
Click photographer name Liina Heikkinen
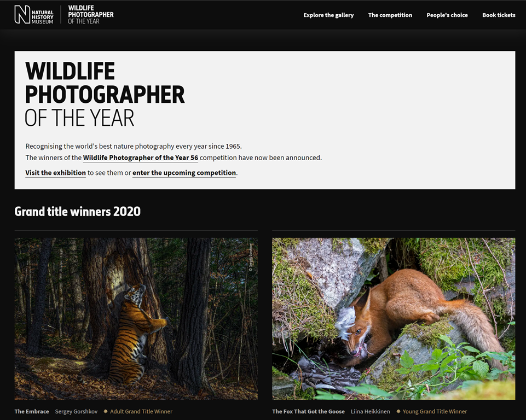pyautogui.click(x=371, y=411)
